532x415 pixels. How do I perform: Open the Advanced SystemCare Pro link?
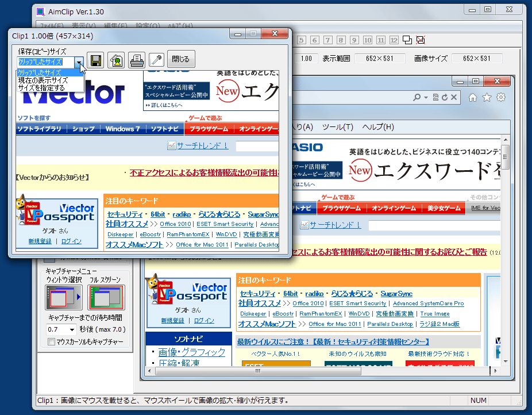coord(428,303)
